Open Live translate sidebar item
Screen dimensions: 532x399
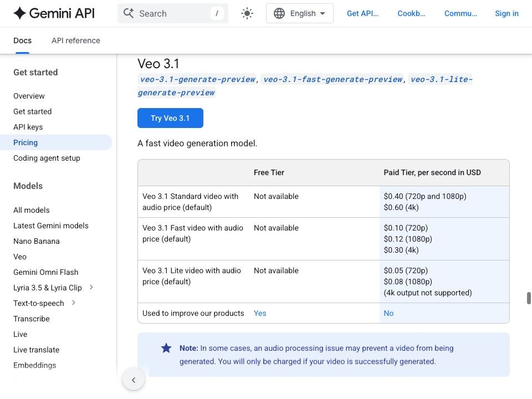pyautogui.click(x=36, y=350)
